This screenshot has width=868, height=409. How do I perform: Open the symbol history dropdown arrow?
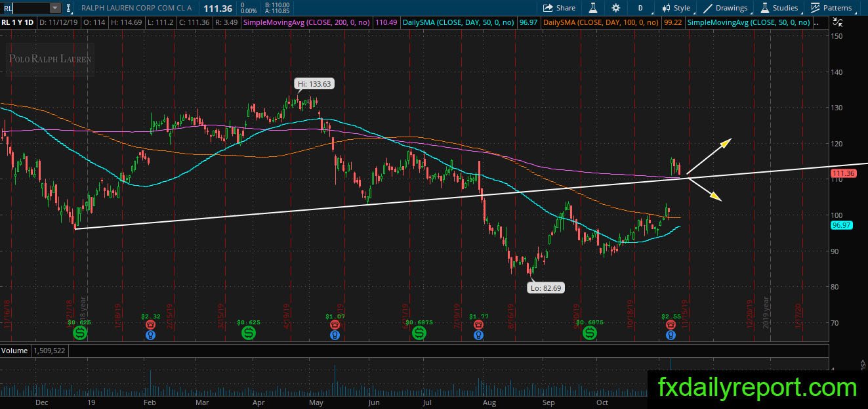[x=54, y=8]
